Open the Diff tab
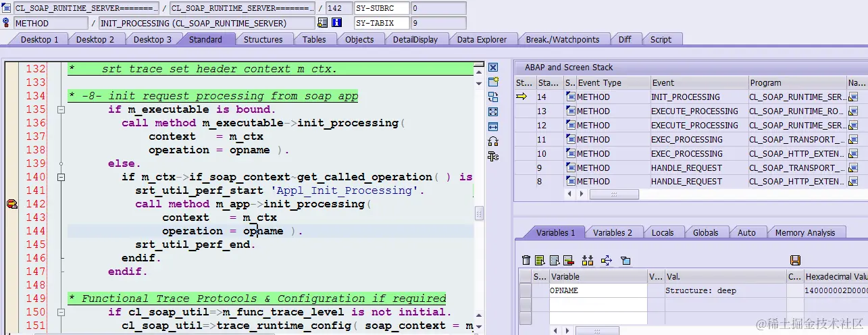868x335 pixels. point(625,39)
